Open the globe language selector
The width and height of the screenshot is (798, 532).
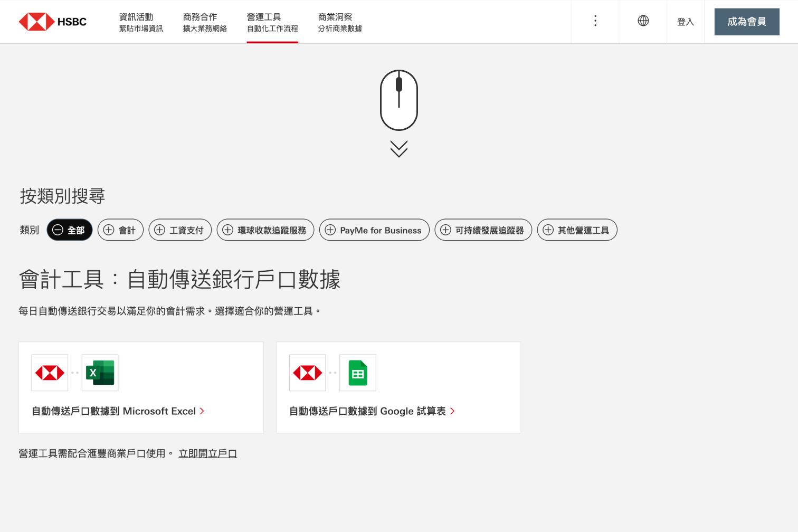point(643,21)
